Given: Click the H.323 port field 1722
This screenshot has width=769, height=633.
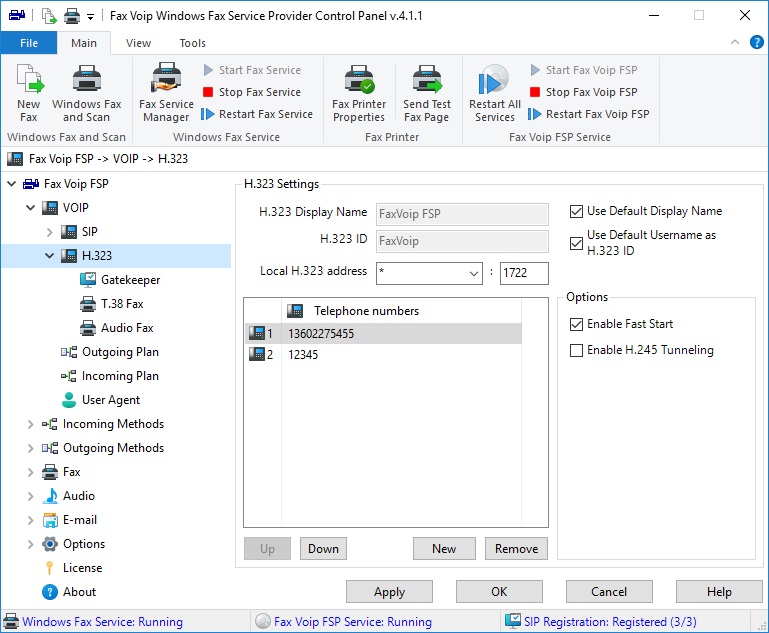Looking at the screenshot, I should pos(524,273).
